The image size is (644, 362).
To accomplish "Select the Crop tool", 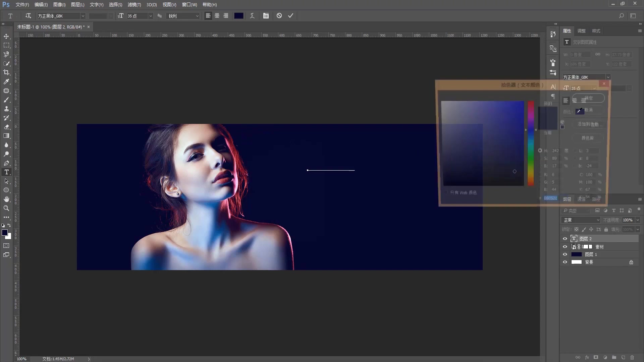I will coord(6,72).
